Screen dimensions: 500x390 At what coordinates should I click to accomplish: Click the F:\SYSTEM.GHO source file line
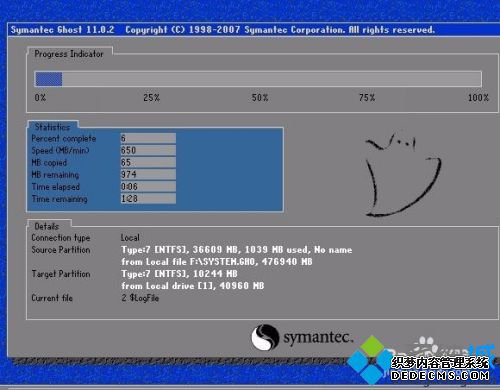click(217, 262)
